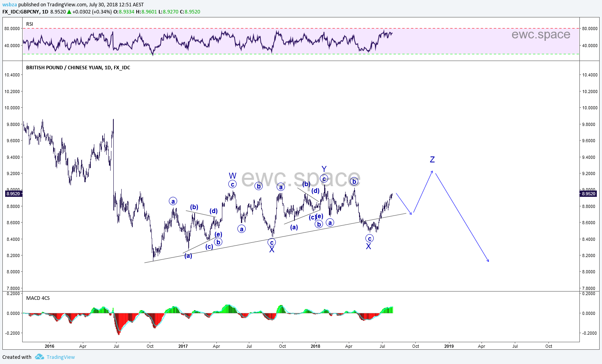Click the circled c above the rightmost X
Viewport: 602px width, 364px height.
coord(369,238)
